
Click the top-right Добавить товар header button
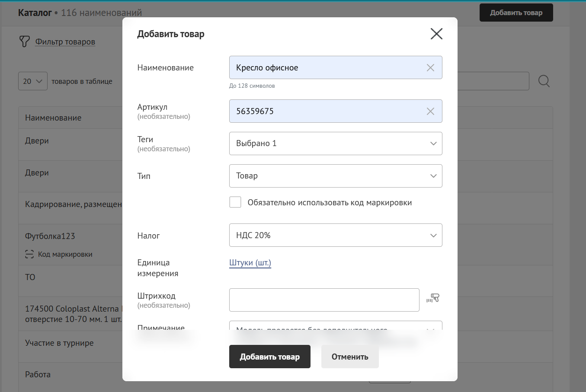(x=516, y=13)
